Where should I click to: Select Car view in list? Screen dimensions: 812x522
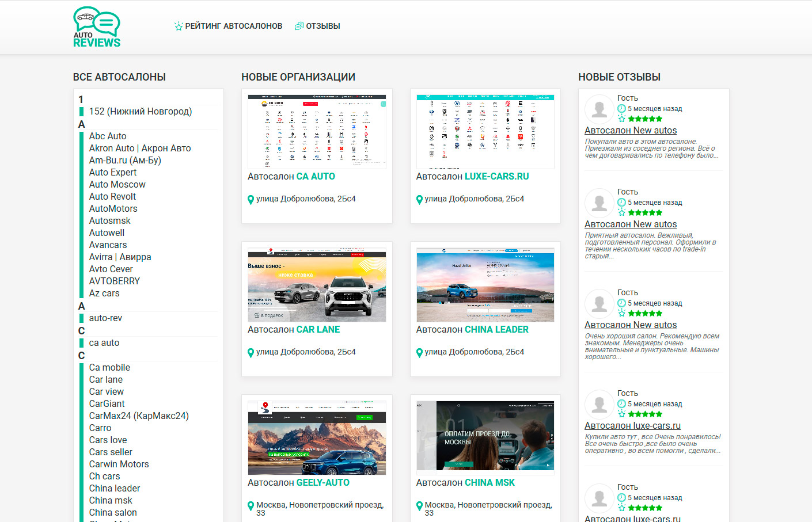[x=106, y=392]
